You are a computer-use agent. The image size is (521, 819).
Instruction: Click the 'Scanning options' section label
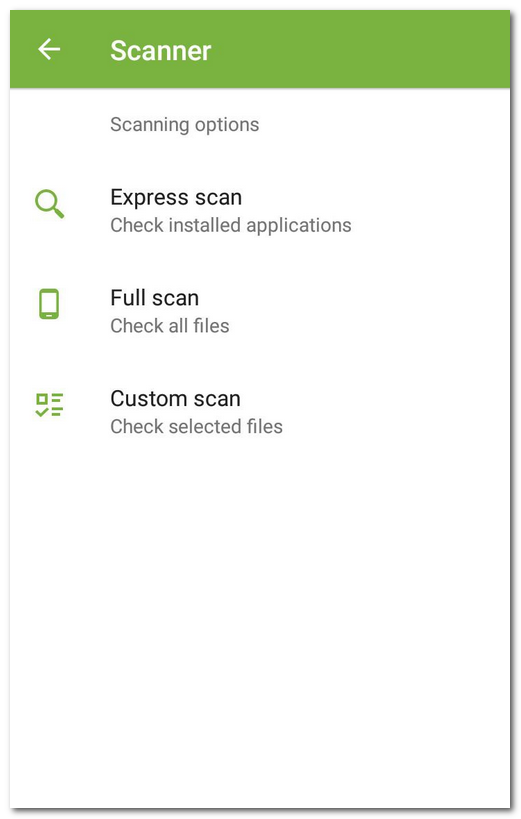[x=184, y=125]
